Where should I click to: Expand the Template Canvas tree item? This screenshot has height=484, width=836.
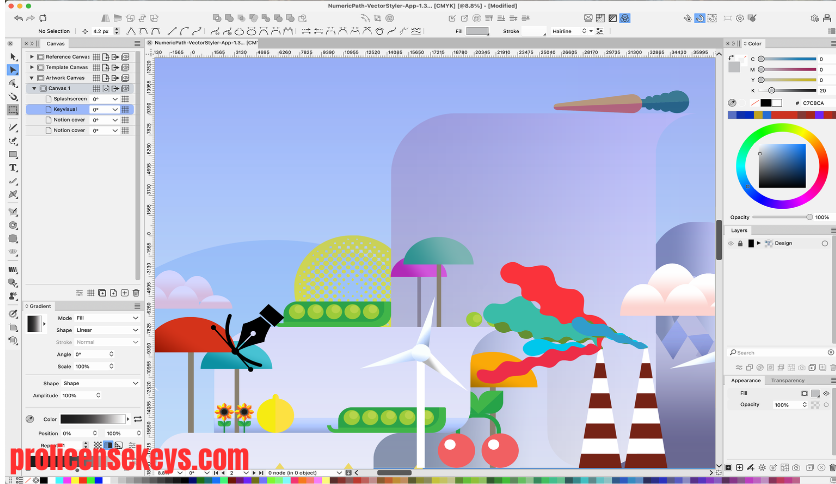[31, 67]
